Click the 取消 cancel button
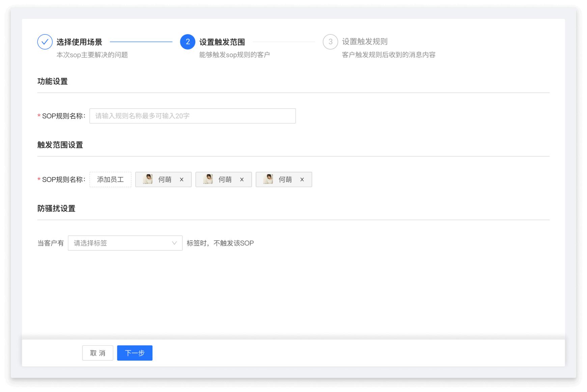 click(x=97, y=353)
